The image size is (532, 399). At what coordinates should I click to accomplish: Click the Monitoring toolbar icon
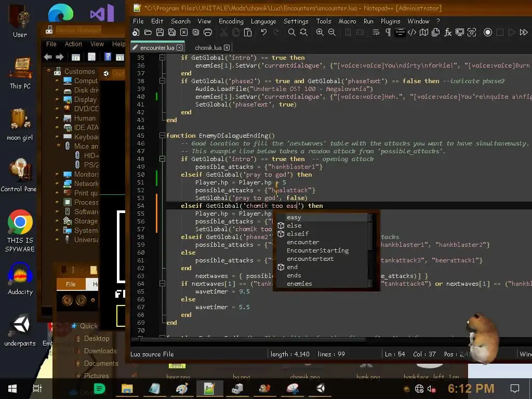[472, 32]
